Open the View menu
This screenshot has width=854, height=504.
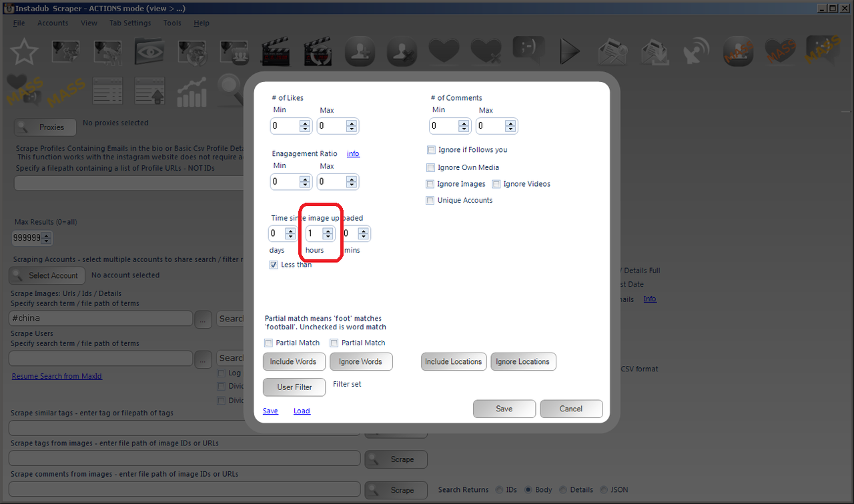(x=89, y=23)
